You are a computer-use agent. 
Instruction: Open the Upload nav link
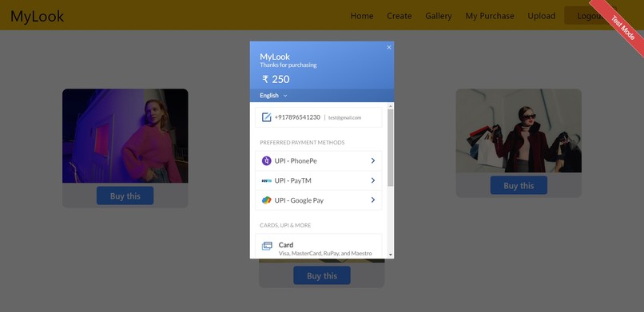click(x=541, y=16)
